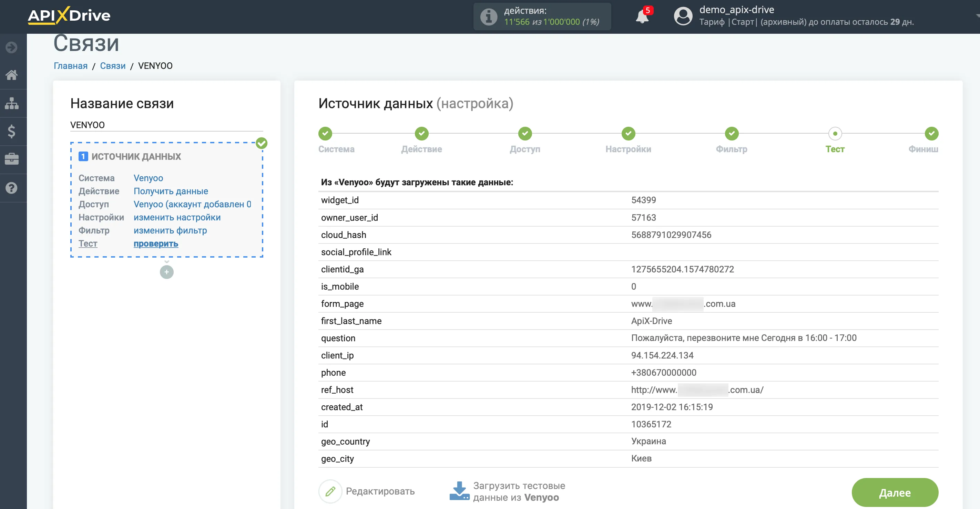This screenshot has width=980, height=509.
Task: Click created_at value 2019-12-02 16:15:19
Action: click(x=672, y=407)
